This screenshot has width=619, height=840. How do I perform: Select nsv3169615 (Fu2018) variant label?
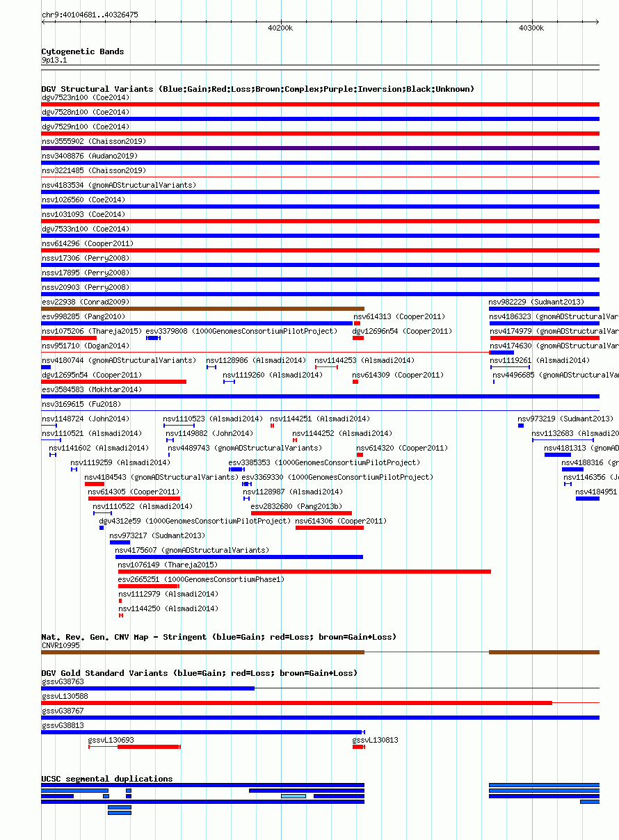81,404
